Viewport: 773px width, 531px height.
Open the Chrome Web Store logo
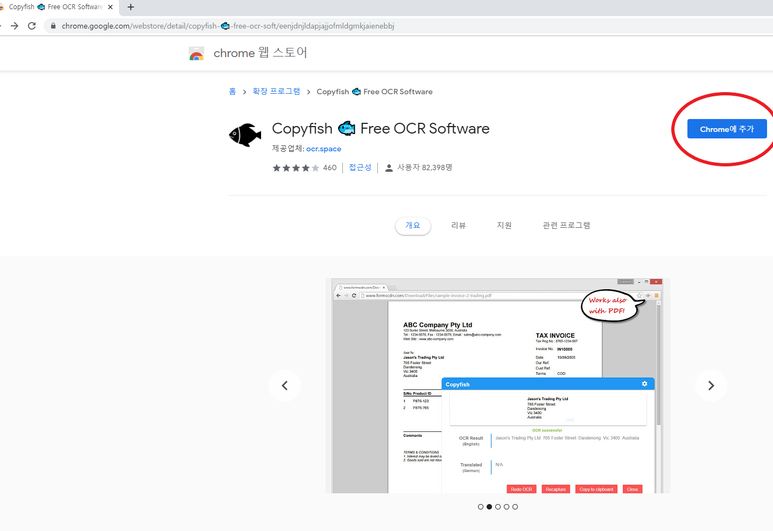click(x=196, y=53)
